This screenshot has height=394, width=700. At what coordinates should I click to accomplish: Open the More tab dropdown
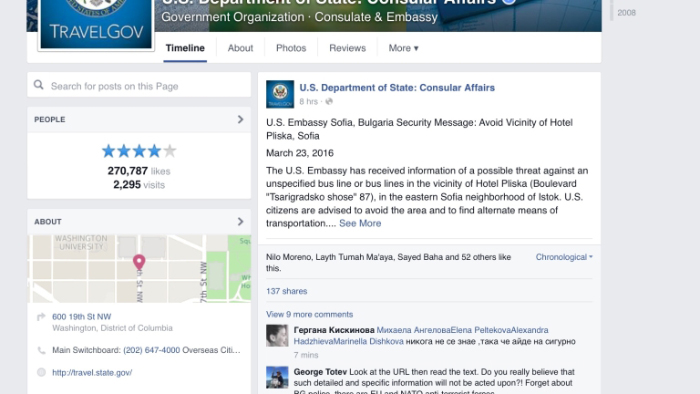coord(403,48)
